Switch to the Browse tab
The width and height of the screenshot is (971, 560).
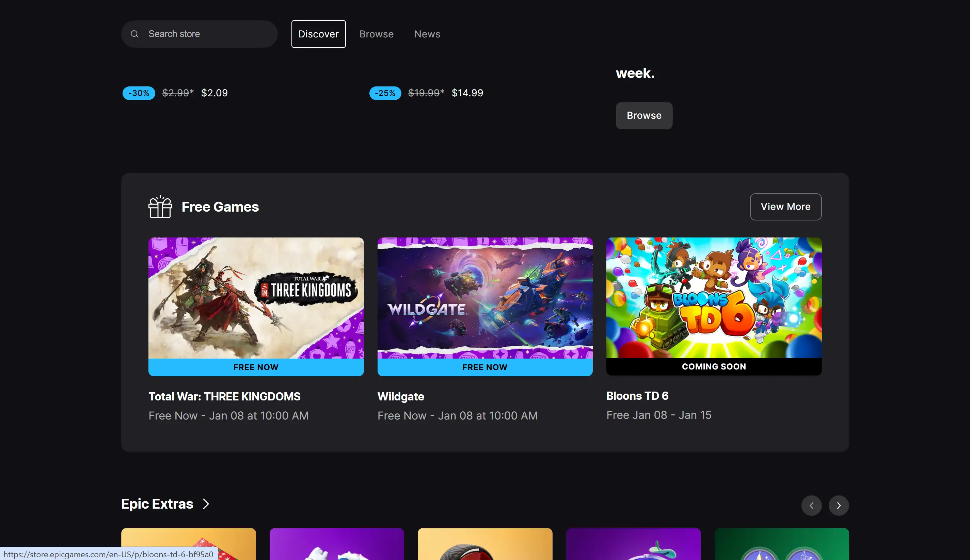377,34
